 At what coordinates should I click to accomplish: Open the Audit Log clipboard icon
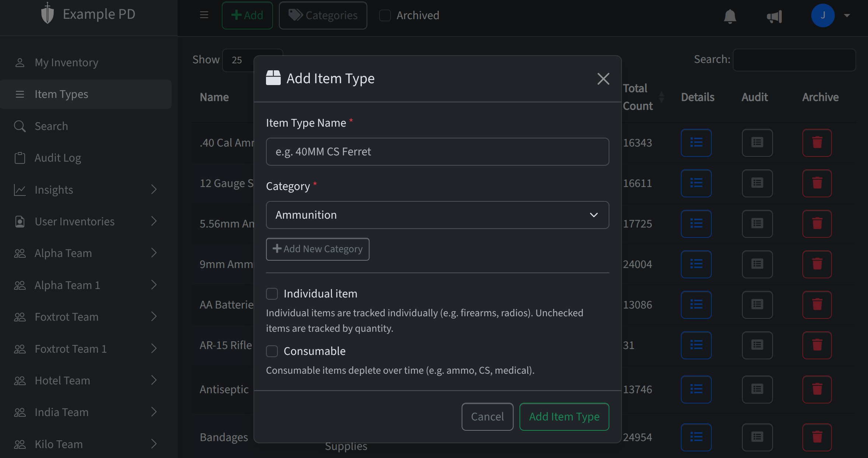(x=20, y=158)
